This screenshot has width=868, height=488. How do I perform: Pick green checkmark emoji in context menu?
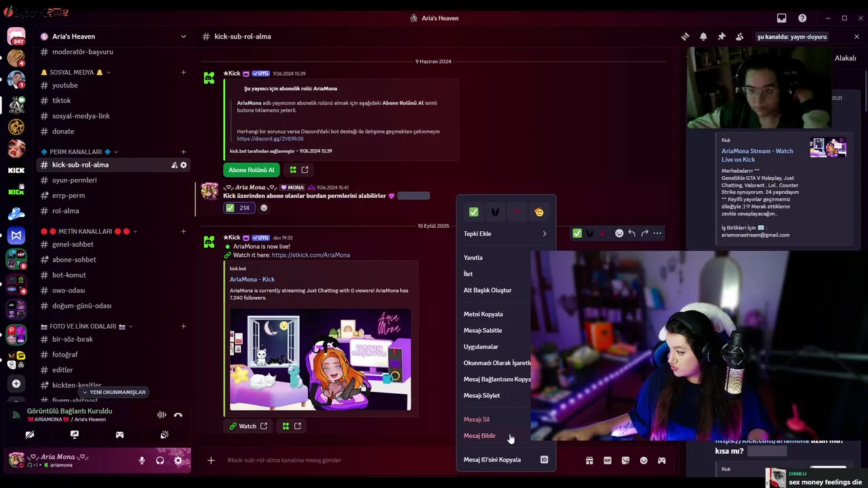473,212
